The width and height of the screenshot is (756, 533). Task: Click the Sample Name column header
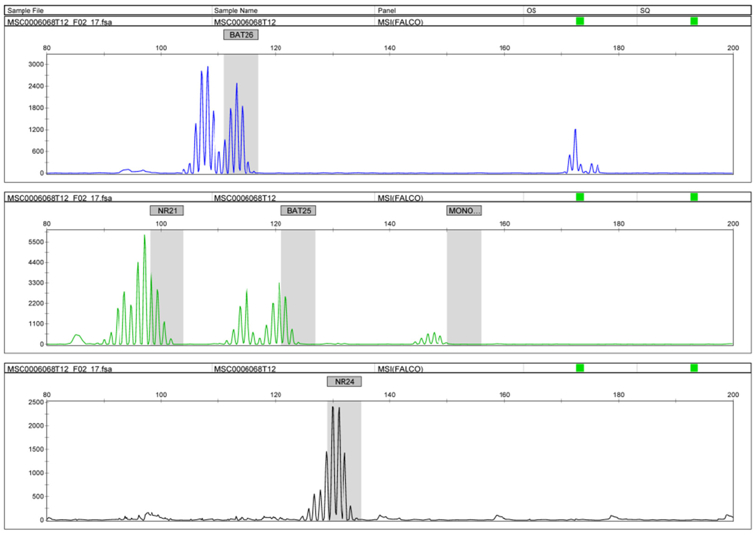pyautogui.click(x=236, y=11)
